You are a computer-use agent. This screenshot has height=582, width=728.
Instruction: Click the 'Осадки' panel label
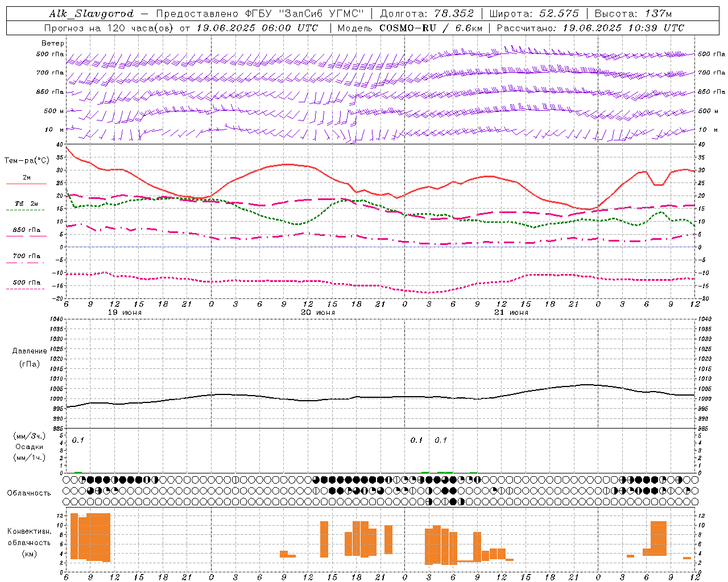[30, 447]
